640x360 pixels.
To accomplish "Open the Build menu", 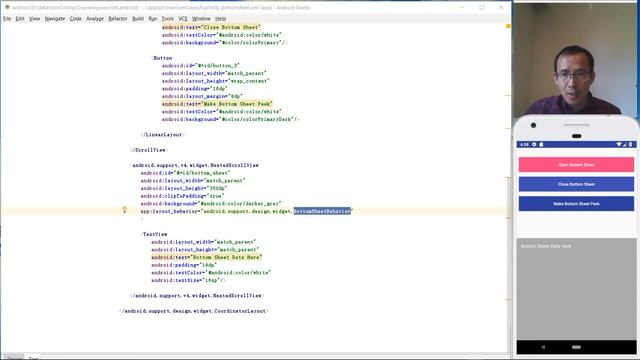I will click(138, 19).
